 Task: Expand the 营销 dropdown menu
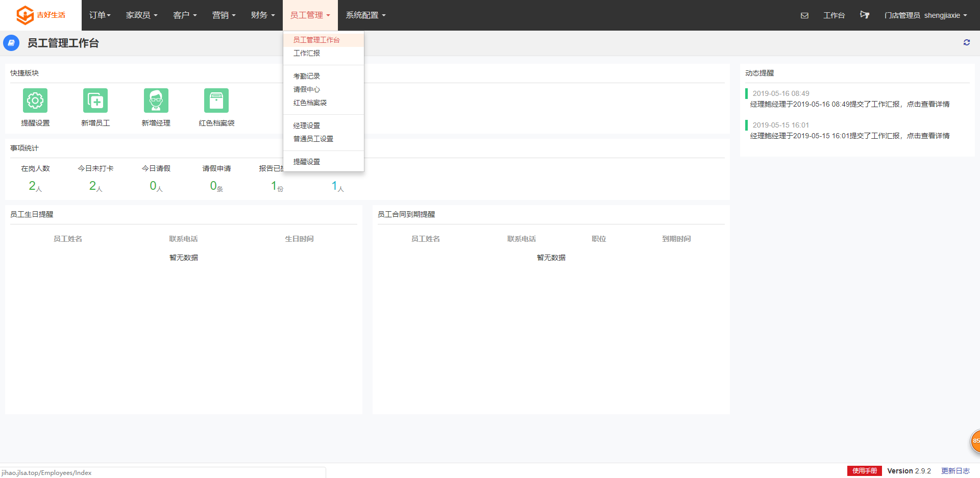(x=224, y=15)
